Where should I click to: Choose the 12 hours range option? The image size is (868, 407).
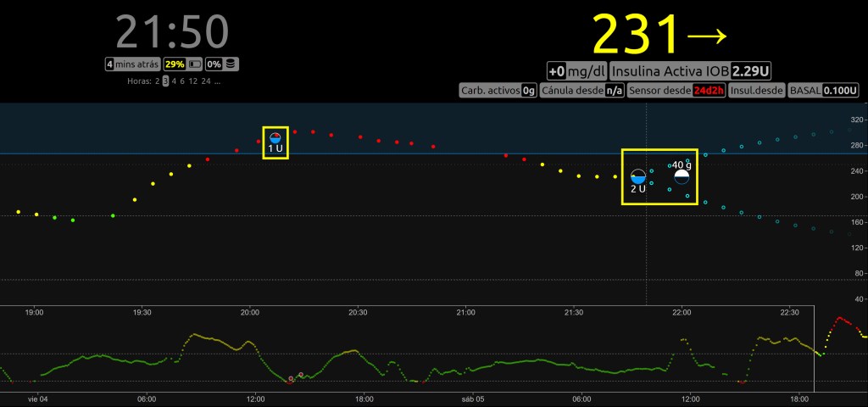click(194, 81)
